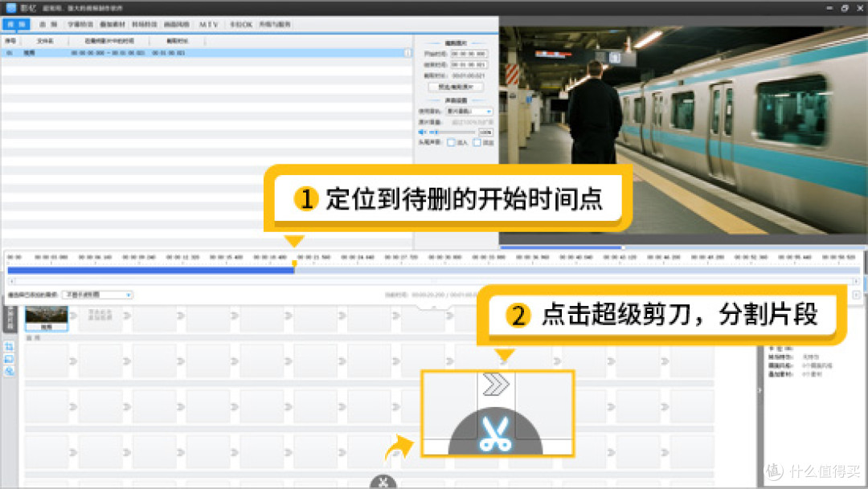Switch to the 视频 tab
The height and width of the screenshot is (489, 868).
(16, 24)
